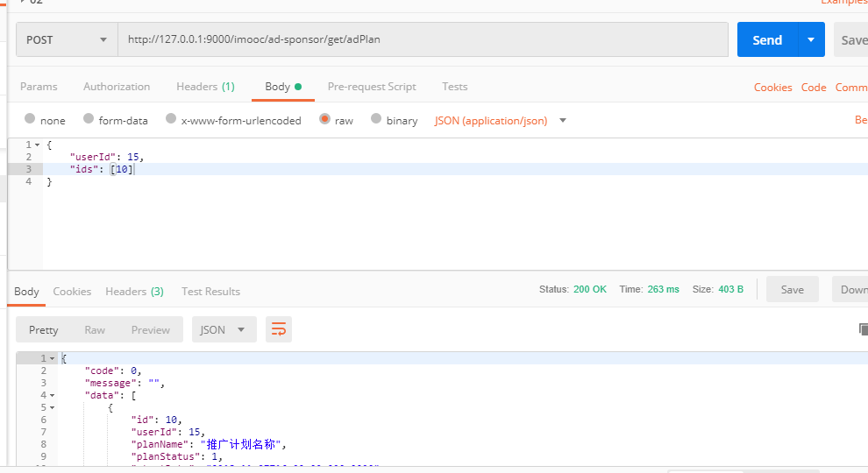Open the response Headers (3) tab
Screen dimensions: 868x473
[134, 292]
